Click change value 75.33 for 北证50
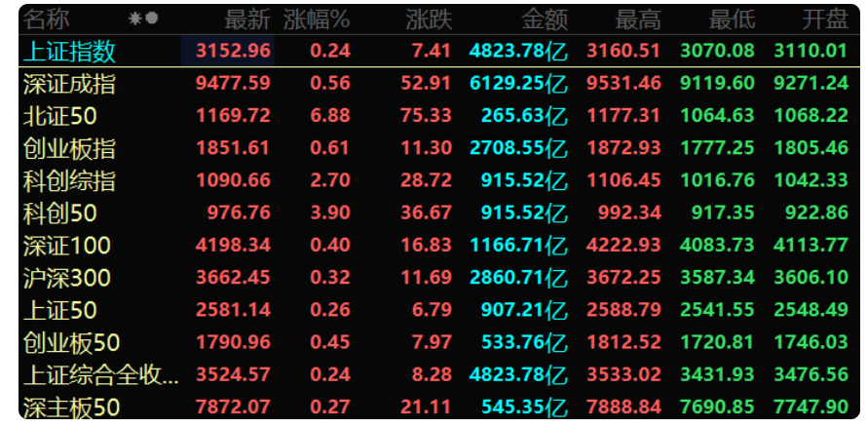 click(427, 116)
